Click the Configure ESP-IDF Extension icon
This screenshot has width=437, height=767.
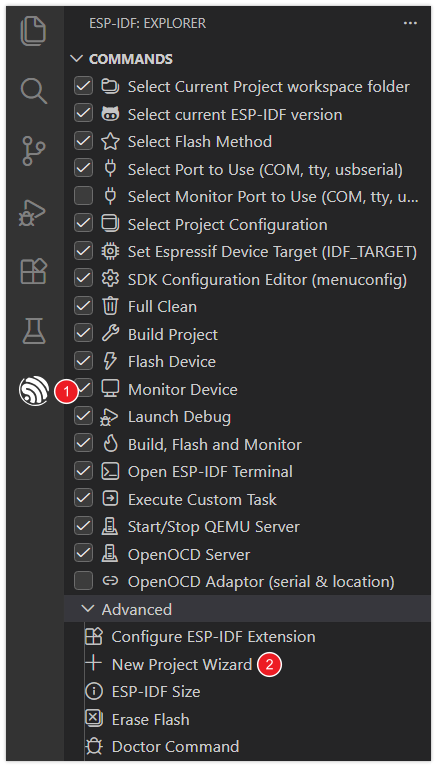pos(93,636)
